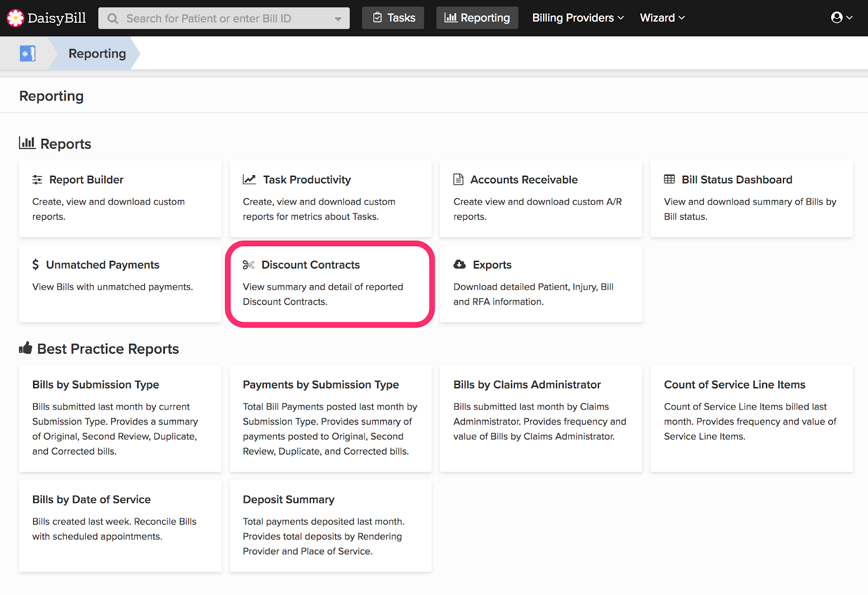Click 'Create, view and download custom reports.' text
This screenshot has width=868, height=595.
click(108, 209)
